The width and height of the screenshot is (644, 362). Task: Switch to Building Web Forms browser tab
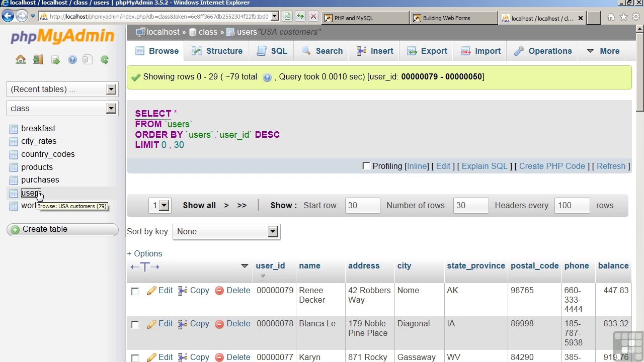pyautogui.click(x=453, y=18)
